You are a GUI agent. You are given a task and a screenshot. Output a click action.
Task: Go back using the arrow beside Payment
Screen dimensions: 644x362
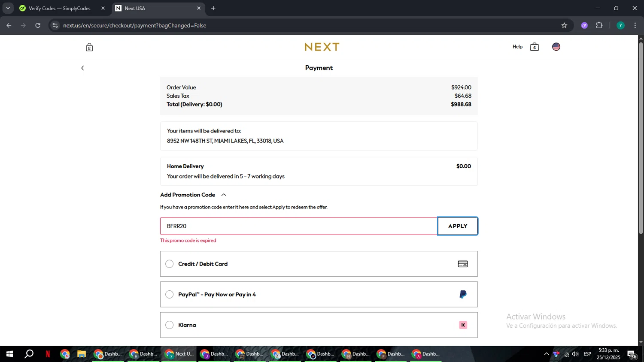82,68
